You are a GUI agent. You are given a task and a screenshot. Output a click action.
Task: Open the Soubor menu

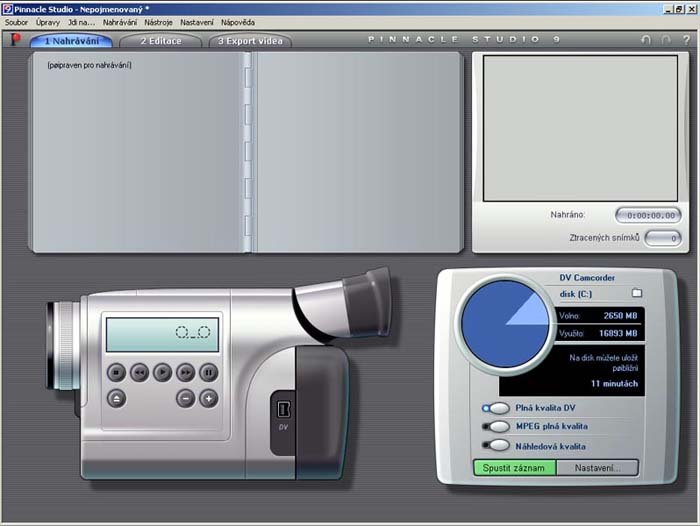(x=16, y=22)
